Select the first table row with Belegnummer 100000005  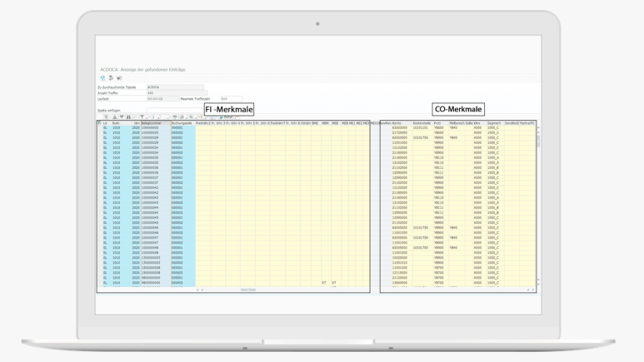tap(100, 128)
